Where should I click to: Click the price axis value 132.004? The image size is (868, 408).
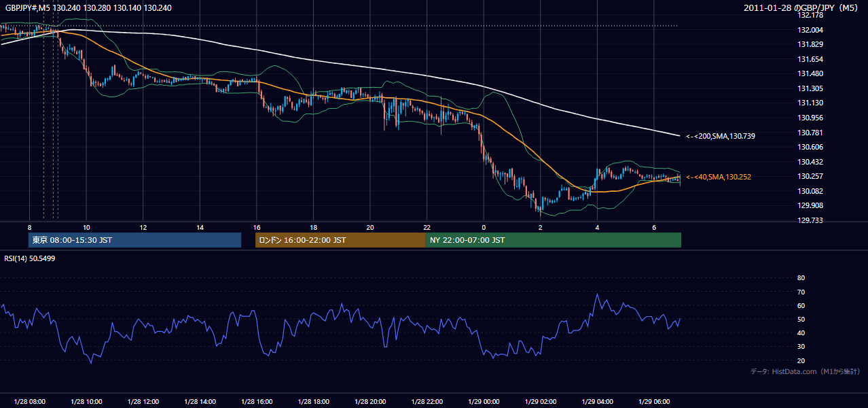[x=810, y=30]
